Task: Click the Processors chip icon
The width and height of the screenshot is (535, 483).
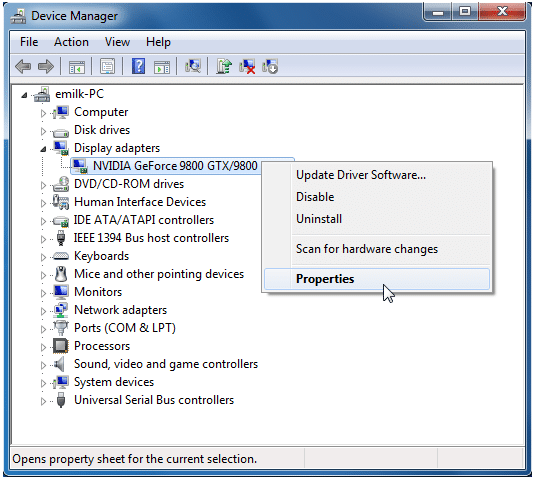Action: pos(61,346)
